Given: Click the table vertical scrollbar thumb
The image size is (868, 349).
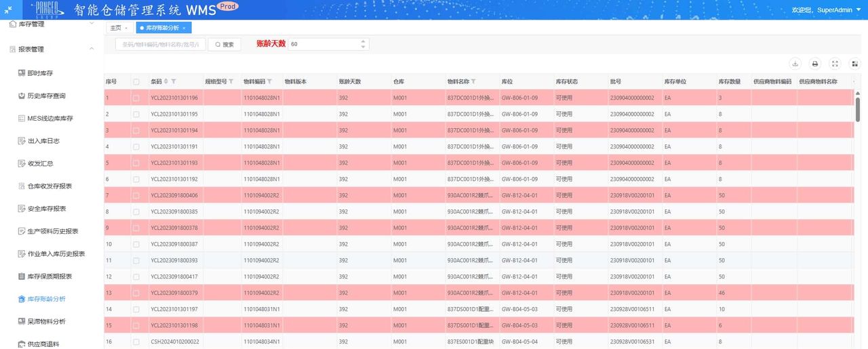Looking at the screenshot, I should (x=858, y=108).
